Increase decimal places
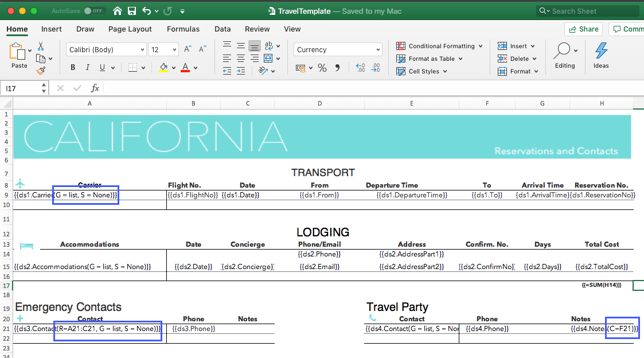Viewport: 644px width, 358px height. point(361,68)
